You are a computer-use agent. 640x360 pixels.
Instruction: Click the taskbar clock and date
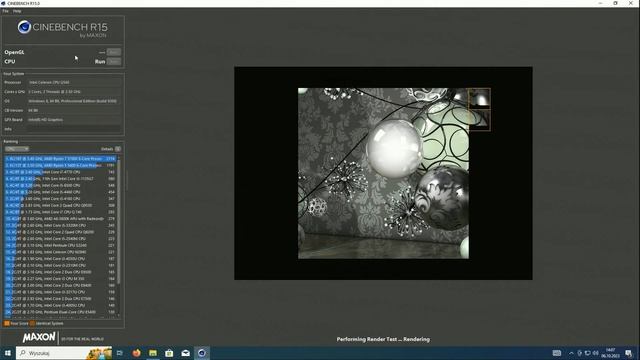coord(611,353)
